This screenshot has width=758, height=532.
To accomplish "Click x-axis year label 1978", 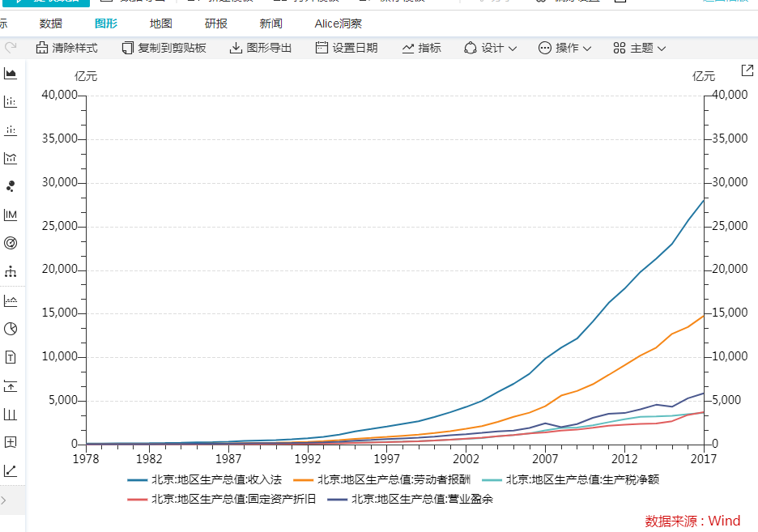I will pos(86,458).
